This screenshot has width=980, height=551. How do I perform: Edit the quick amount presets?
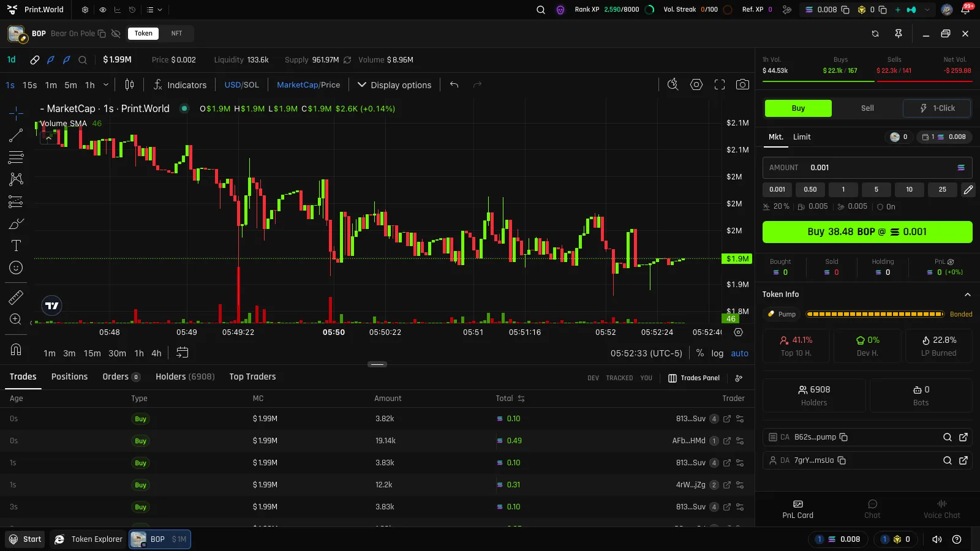click(968, 190)
